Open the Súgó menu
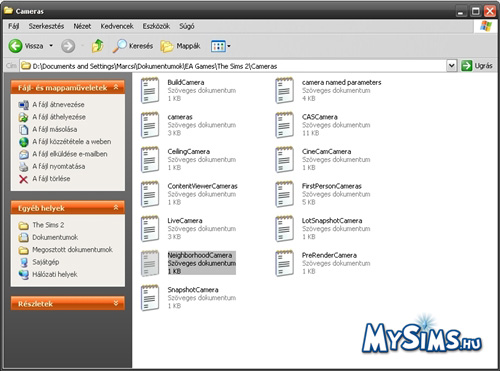 click(187, 26)
